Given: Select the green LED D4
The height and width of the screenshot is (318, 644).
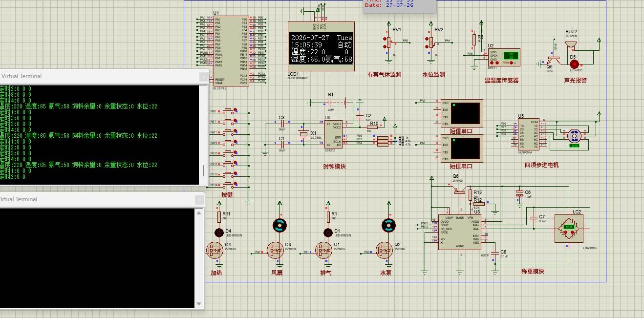Looking at the screenshot, I should pyautogui.click(x=219, y=232).
